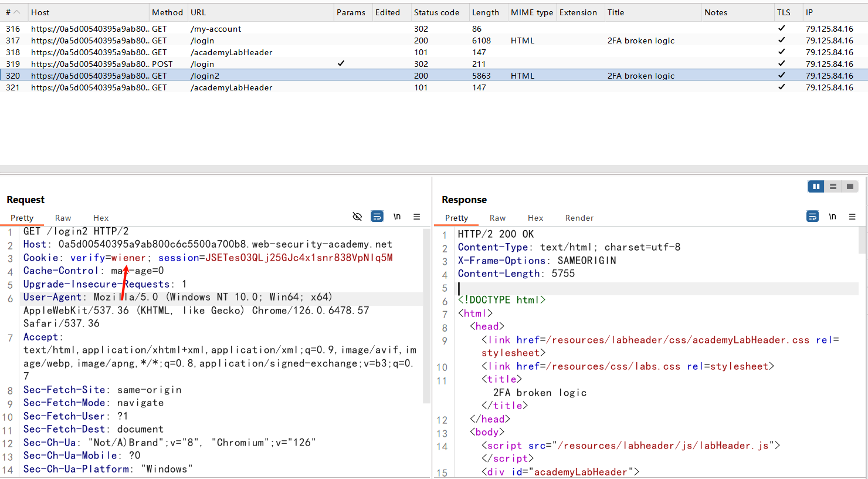
Task: Toggle word wrap icon in Response pane
Action: tap(812, 217)
